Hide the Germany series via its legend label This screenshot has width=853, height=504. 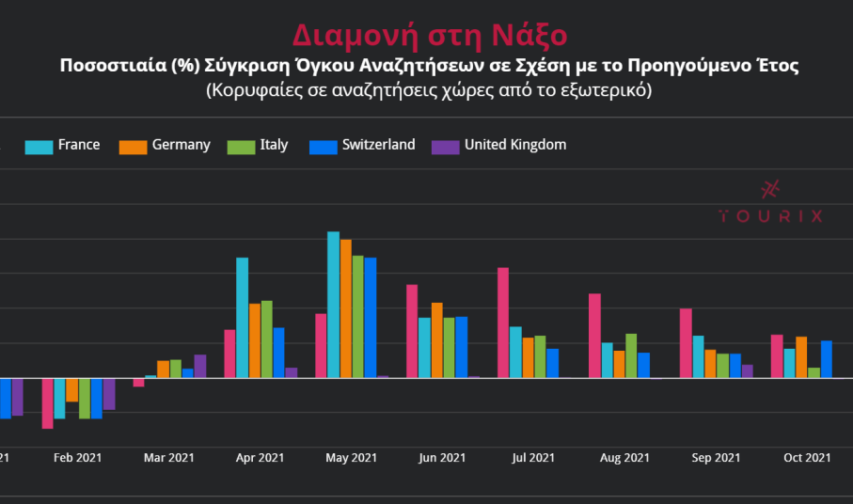point(181,145)
